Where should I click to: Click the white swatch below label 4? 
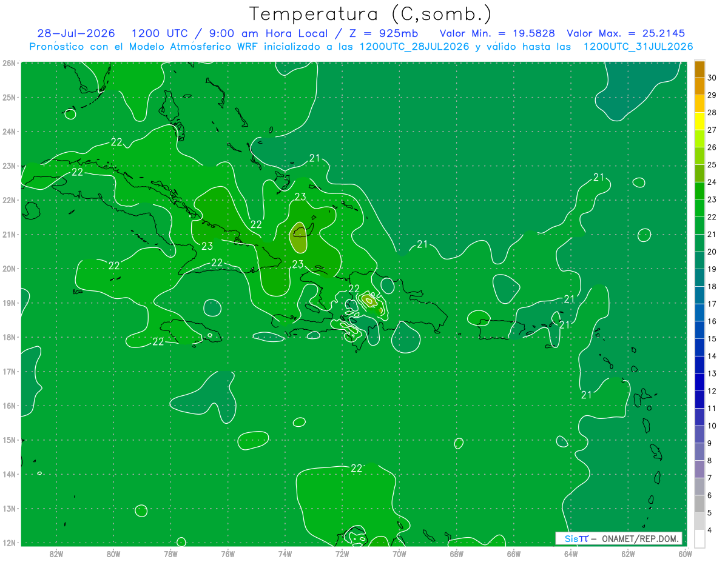pyautogui.click(x=699, y=538)
